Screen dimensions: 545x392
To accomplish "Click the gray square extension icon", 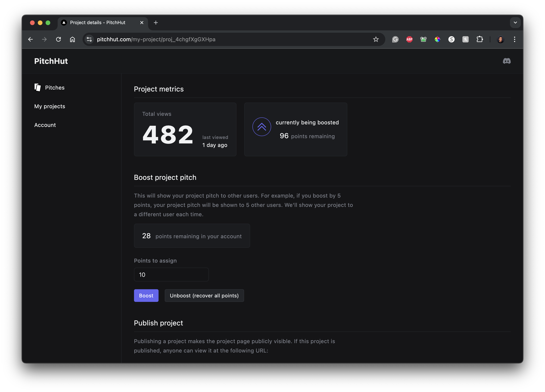I will pos(466,39).
